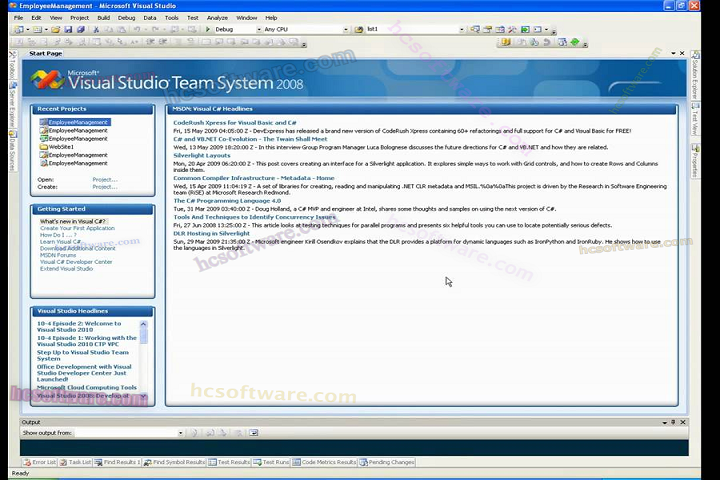Click the Save floppy disk icon
The height and width of the screenshot is (480, 720).
coord(68,29)
